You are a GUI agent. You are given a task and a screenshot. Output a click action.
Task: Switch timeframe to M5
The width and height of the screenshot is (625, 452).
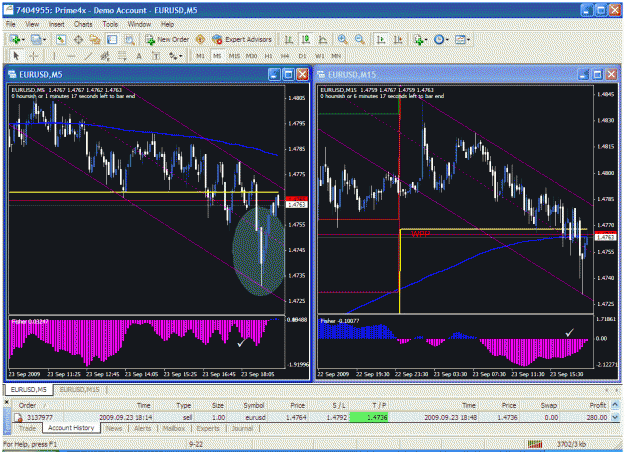217,56
